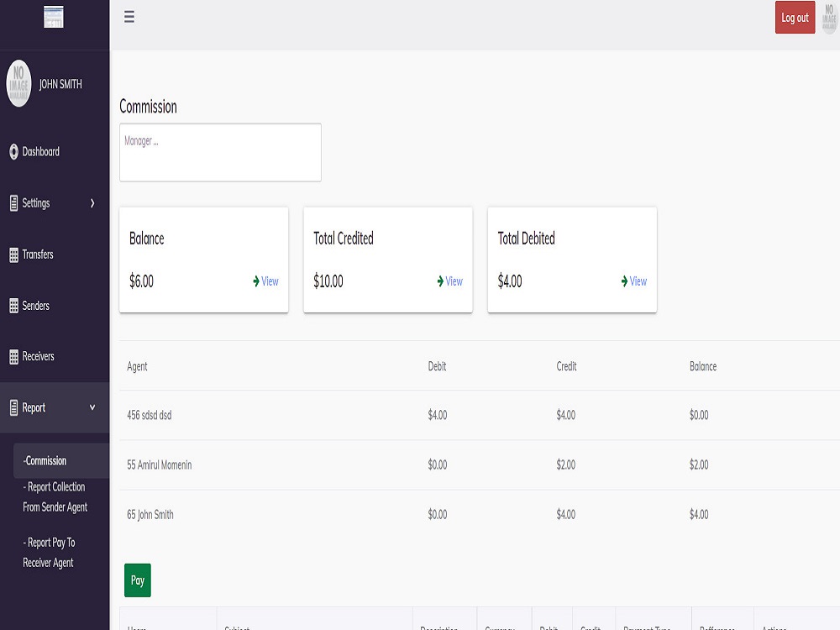
Task: Click the $0.00 balance of 456 sdsd dsd
Action: click(x=699, y=415)
